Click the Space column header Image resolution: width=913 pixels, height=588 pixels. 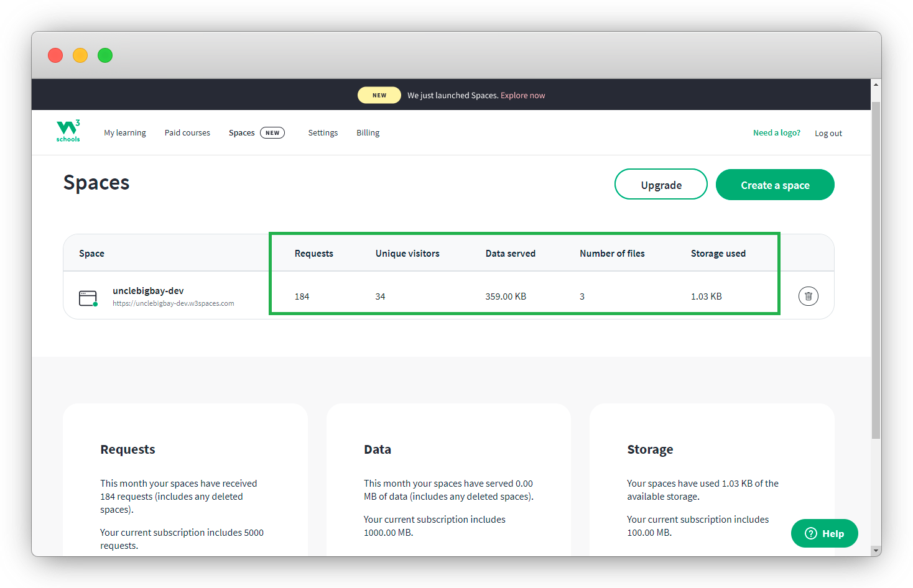(91, 254)
